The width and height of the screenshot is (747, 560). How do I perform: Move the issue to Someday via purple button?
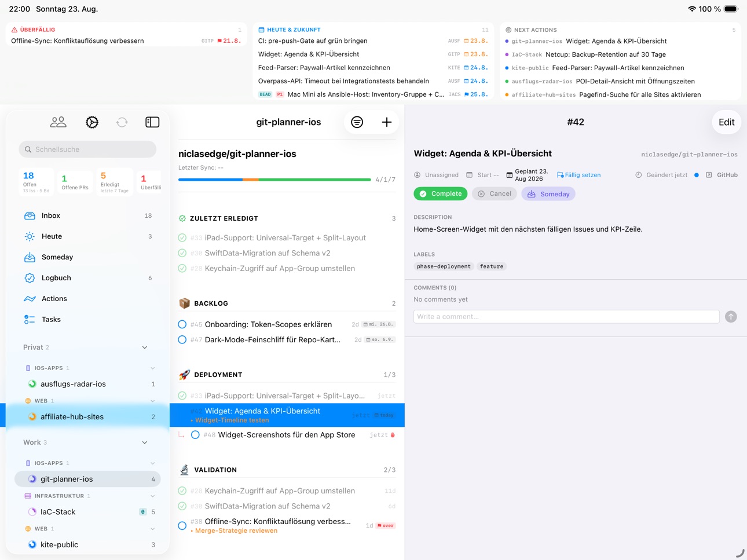(x=548, y=194)
